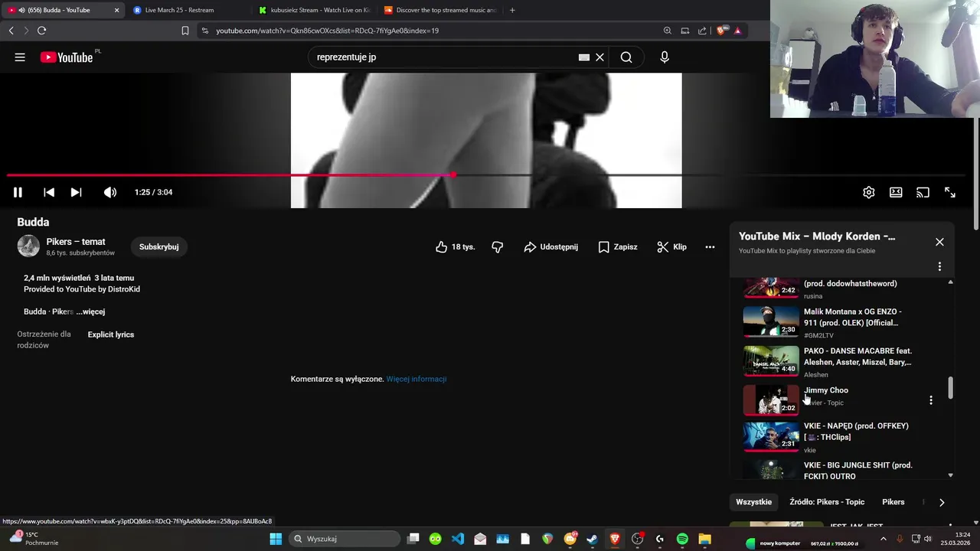Show hidden system tray icons
This screenshot has height=551, width=980.
pyautogui.click(x=883, y=539)
